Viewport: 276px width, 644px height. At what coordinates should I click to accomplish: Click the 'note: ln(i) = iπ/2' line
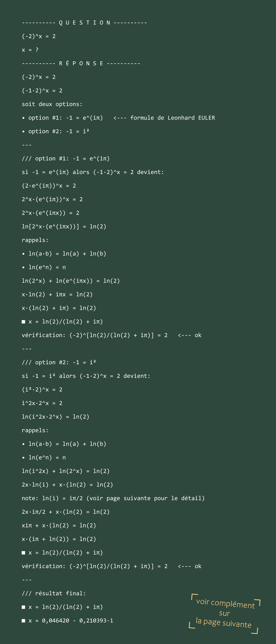(113, 498)
